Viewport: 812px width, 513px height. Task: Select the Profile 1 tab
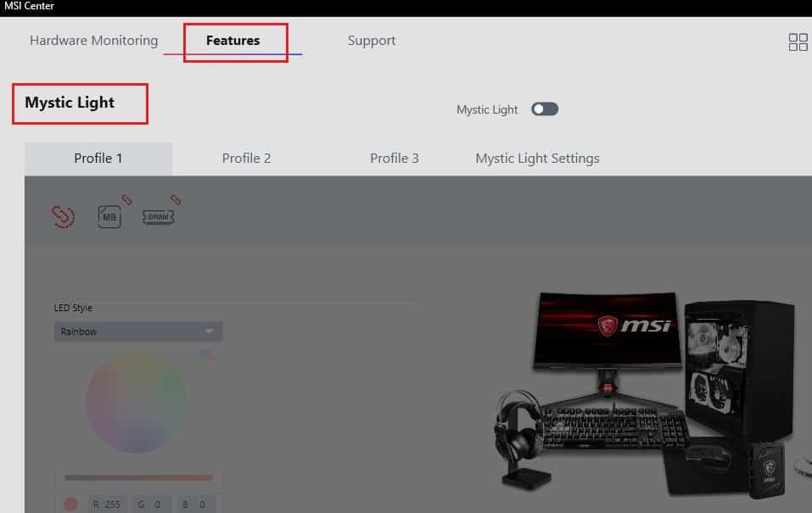click(98, 159)
